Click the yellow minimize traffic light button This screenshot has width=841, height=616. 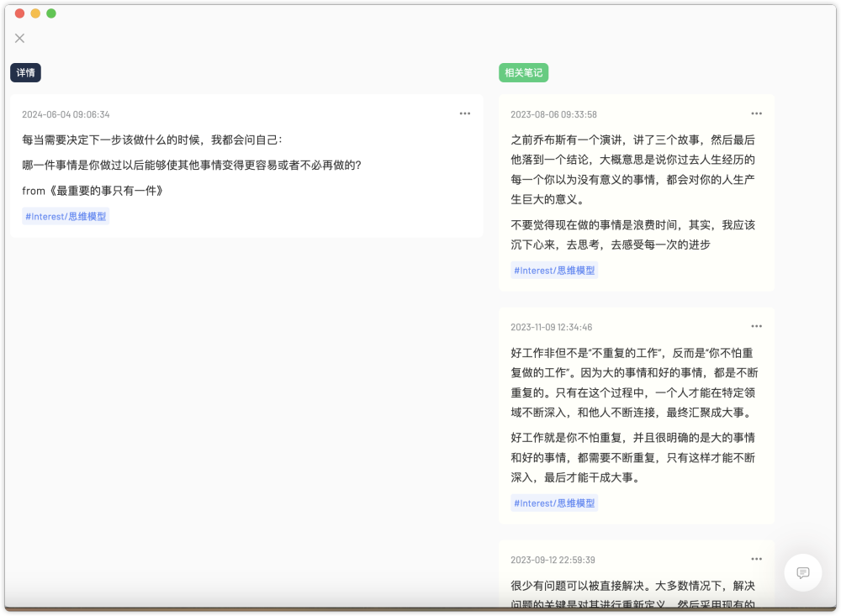tap(35, 13)
